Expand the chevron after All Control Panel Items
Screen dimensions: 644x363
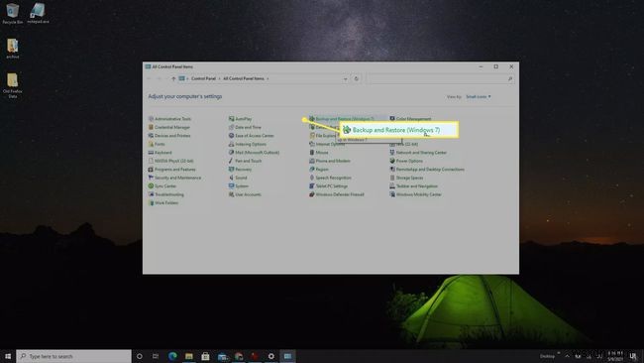268,78
